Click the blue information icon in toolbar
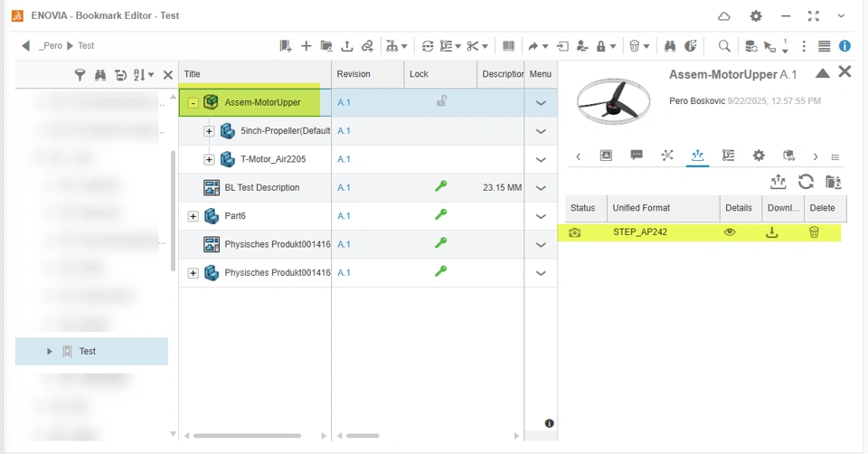 [x=844, y=46]
